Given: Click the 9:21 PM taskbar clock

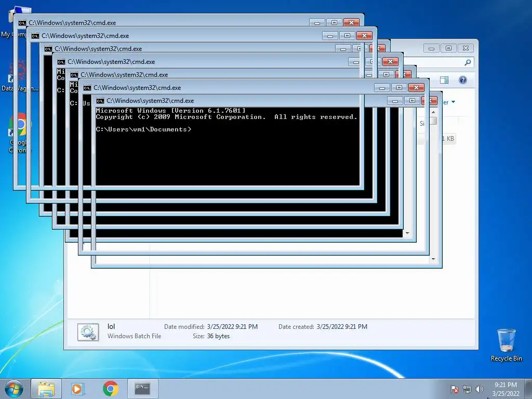Looking at the screenshot, I should (506, 389).
